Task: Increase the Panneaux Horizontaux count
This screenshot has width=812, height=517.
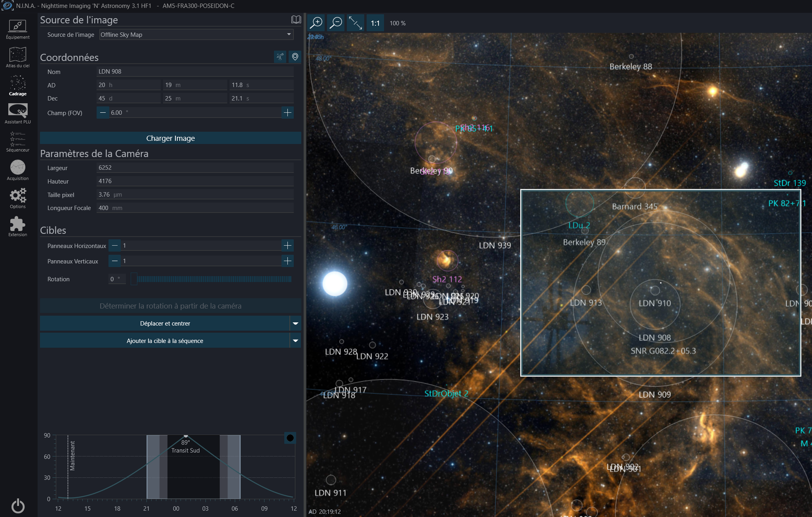Action: (287, 246)
